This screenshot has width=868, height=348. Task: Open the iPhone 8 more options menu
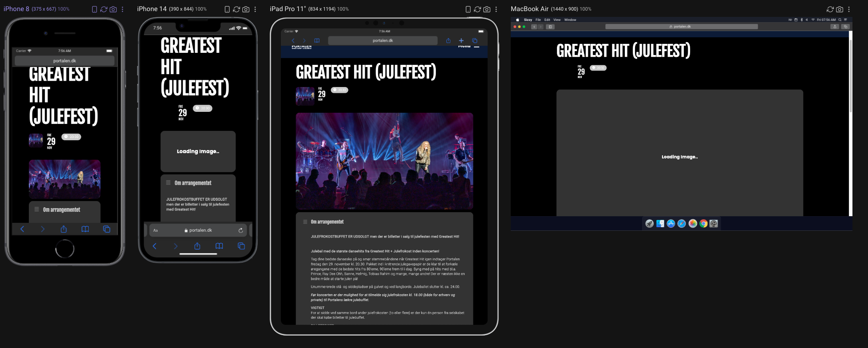(x=122, y=9)
